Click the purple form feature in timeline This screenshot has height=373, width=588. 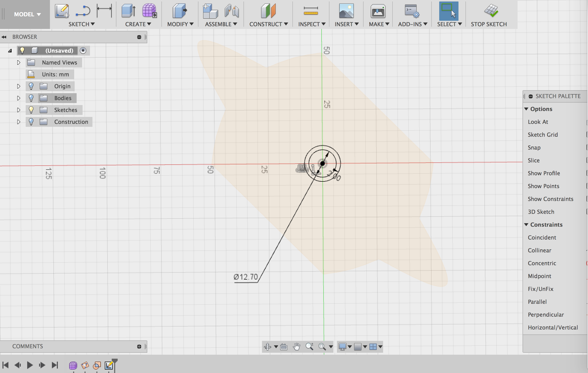click(73, 365)
